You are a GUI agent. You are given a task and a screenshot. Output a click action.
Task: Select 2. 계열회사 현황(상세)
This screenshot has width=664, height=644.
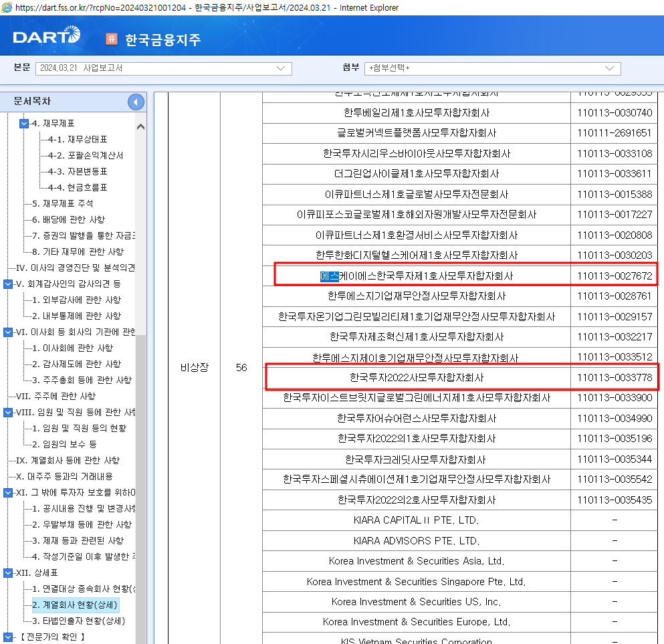[x=75, y=605]
